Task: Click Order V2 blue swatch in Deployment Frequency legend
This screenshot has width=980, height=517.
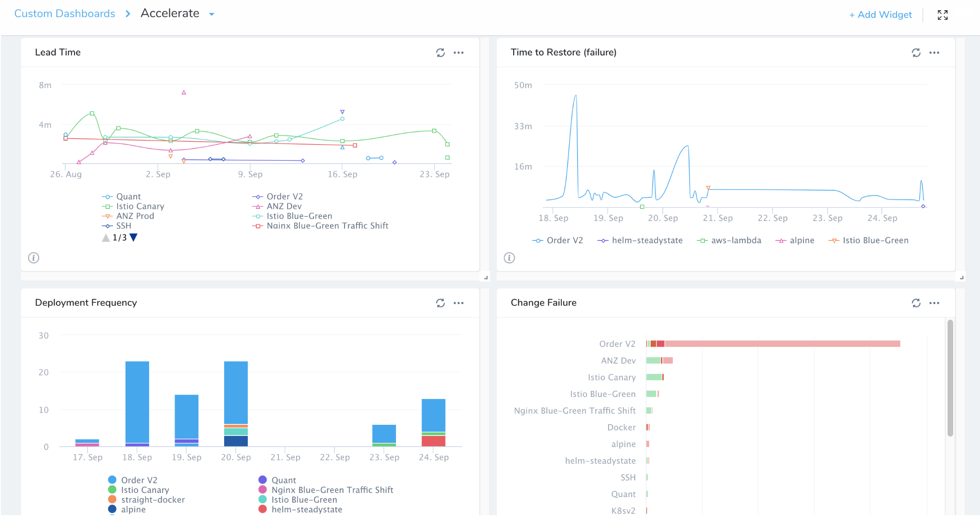Action: point(112,480)
